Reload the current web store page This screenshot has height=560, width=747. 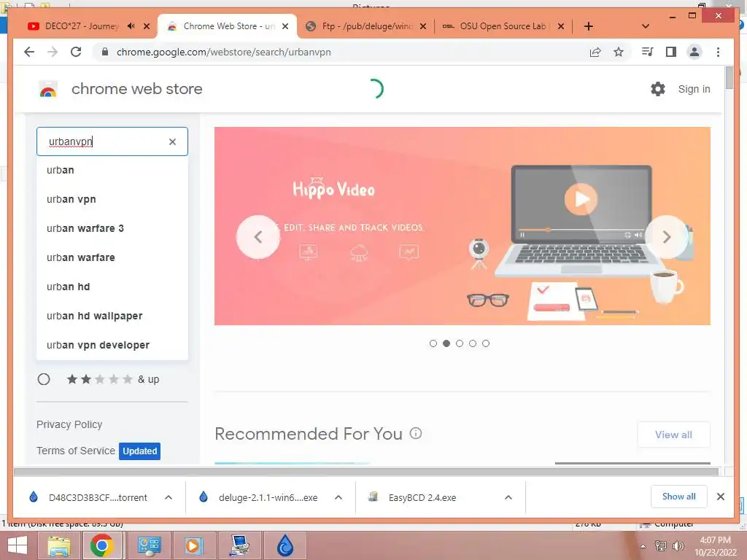tap(76, 52)
